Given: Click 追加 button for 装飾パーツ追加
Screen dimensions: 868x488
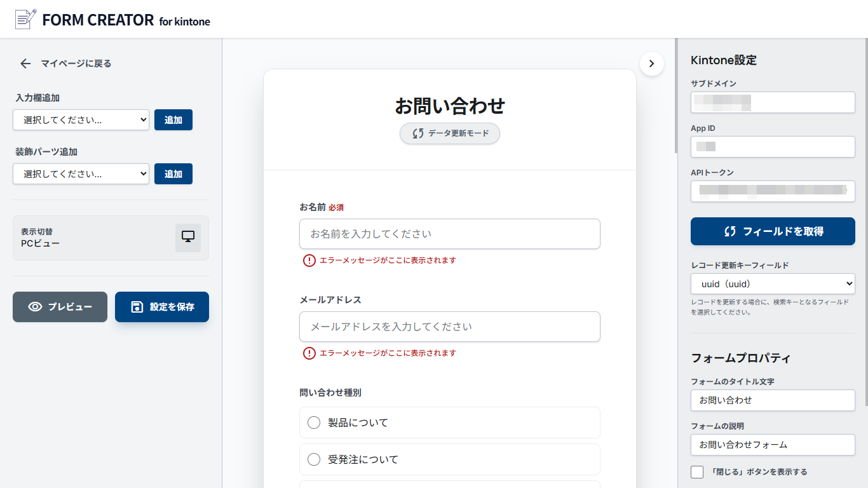Looking at the screenshot, I should click(x=173, y=173).
